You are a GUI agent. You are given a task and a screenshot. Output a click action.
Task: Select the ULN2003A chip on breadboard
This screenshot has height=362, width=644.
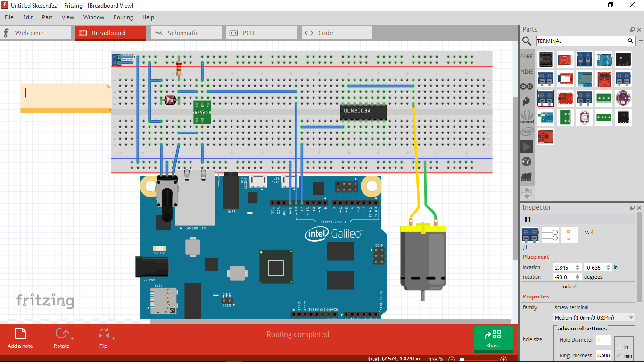tap(363, 111)
